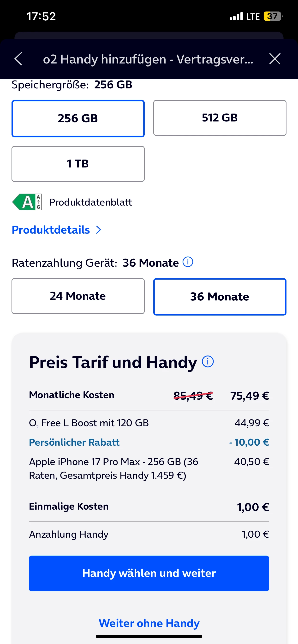Select the 256 GB storage option

tap(78, 119)
